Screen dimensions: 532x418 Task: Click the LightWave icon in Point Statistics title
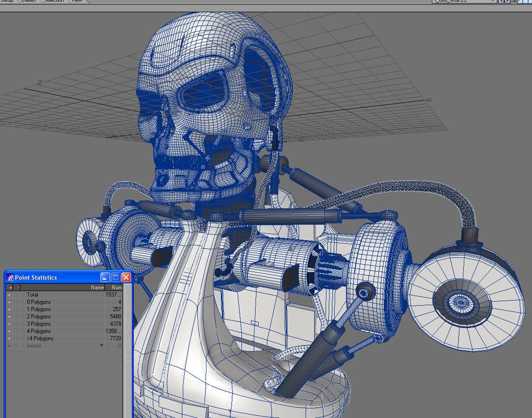pyautogui.click(x=10, y=277)
